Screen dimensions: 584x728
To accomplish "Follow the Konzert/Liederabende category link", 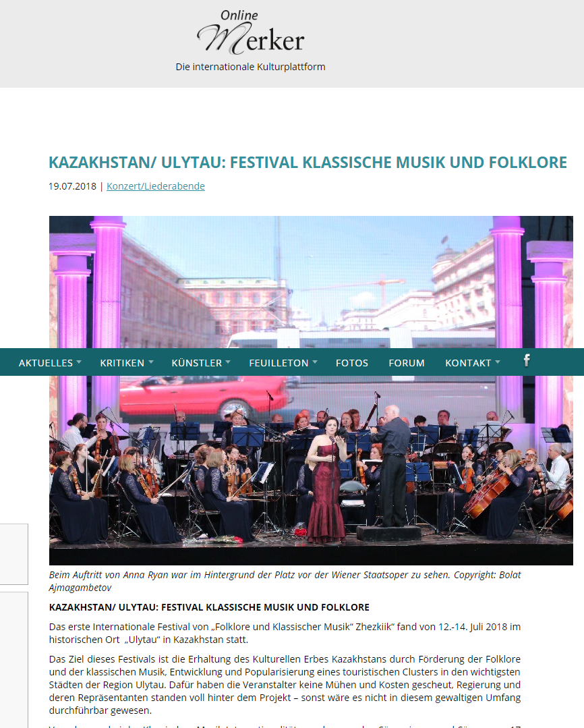I will [156, 186].
